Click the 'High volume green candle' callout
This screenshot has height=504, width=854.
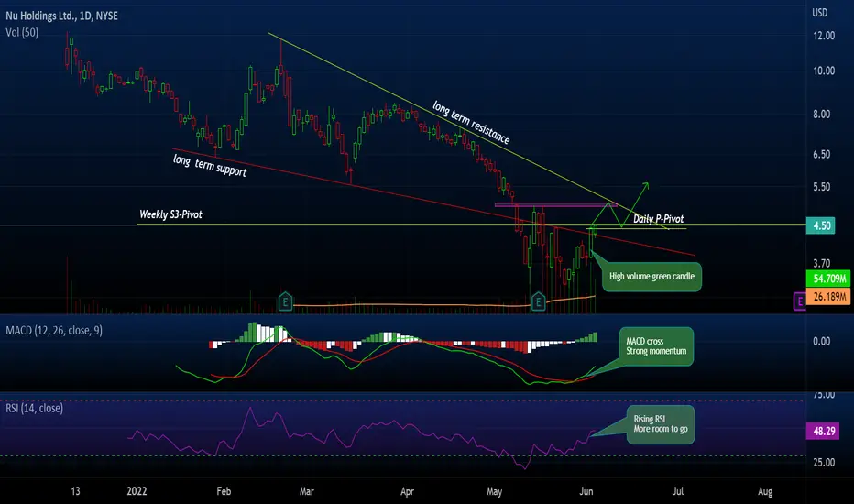pyautogui.click(x=651, y=277)
